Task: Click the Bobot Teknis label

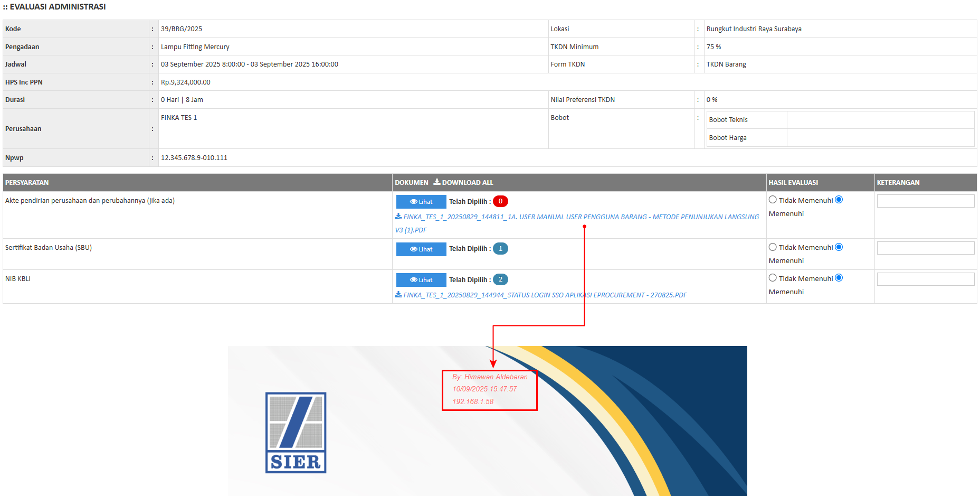Action: (x=728, y=120)
